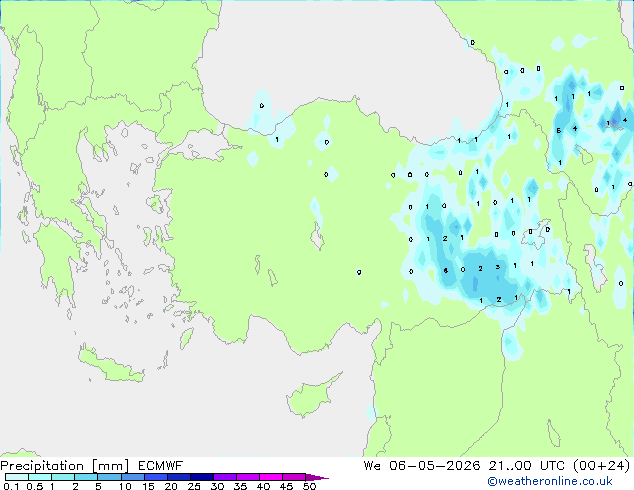Image resolution: width=634 pixels, height=490 pixels.
Task: Click the 5 to 10 mm legend swatch
Action: [109, 477]
